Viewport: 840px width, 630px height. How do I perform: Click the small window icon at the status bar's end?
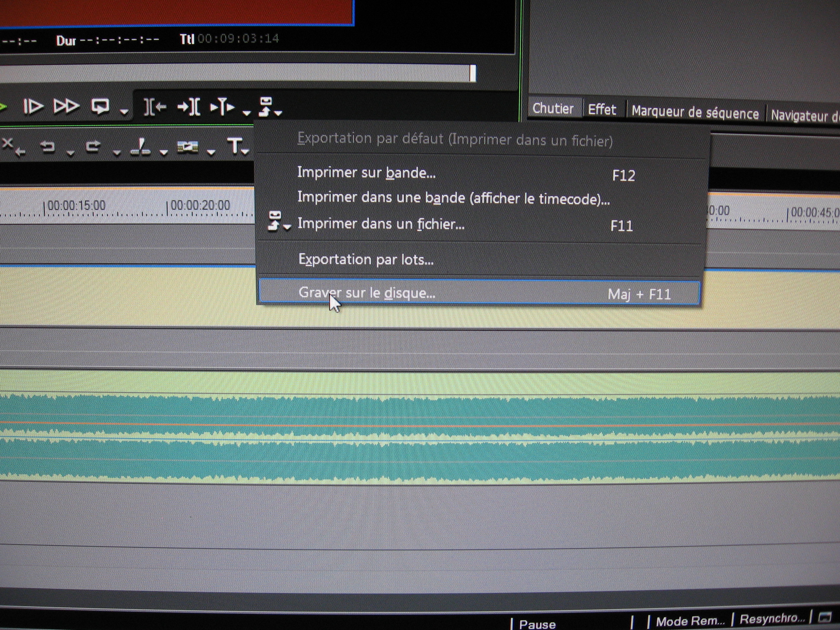click(x=824, y=617)
